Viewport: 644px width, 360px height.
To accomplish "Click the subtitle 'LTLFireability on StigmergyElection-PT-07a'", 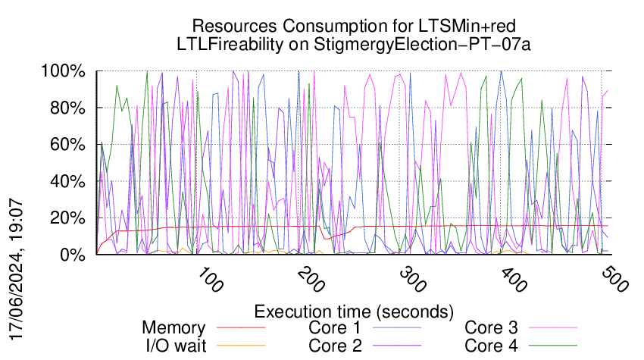I will pos(354,45).
